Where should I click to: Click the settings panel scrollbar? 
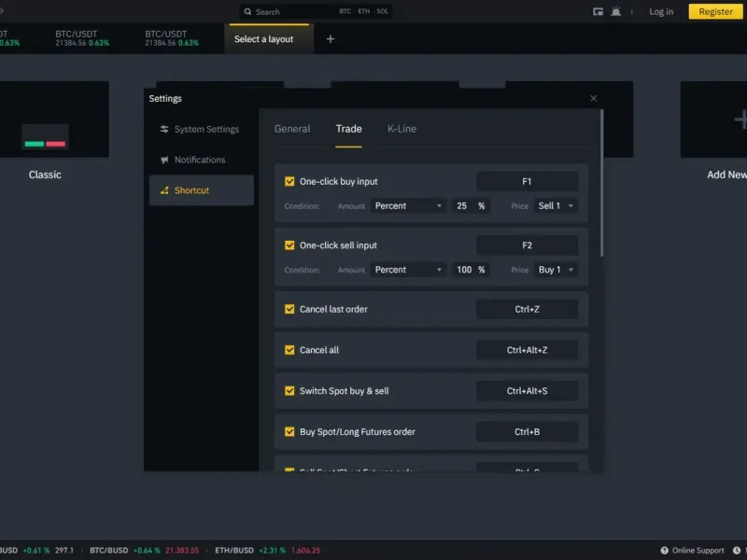click(x=601, y=183)
